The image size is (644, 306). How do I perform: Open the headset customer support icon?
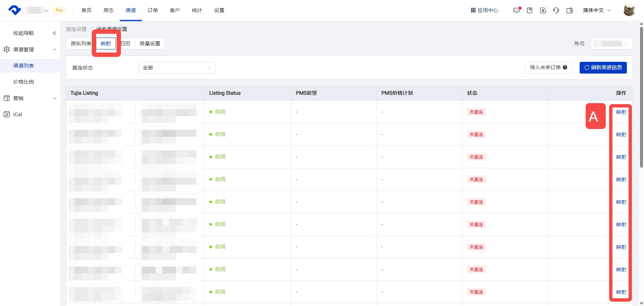tap(556, 10)
